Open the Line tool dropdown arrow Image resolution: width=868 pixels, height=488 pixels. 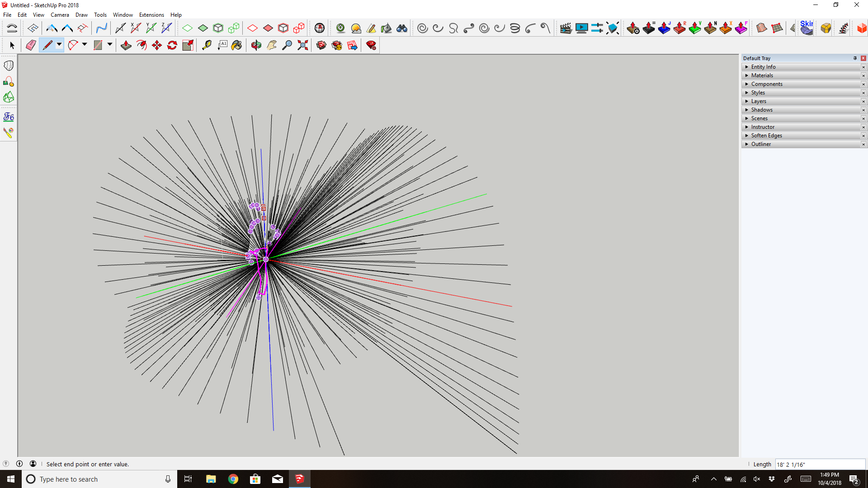(59, 45)
